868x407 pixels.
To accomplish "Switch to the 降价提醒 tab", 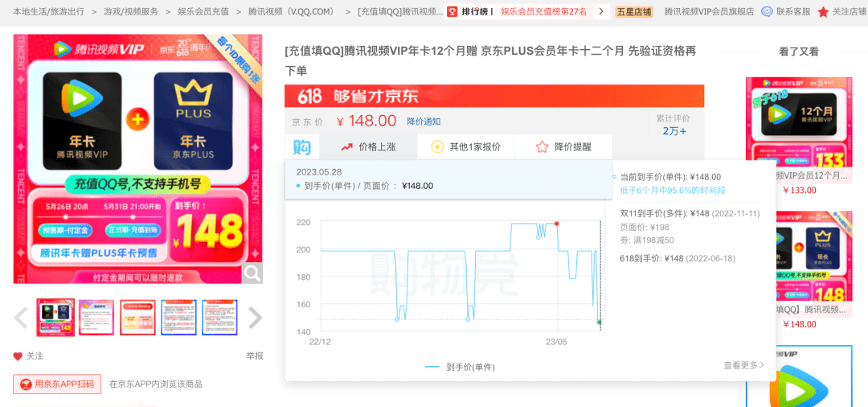I will click(563, 147).
